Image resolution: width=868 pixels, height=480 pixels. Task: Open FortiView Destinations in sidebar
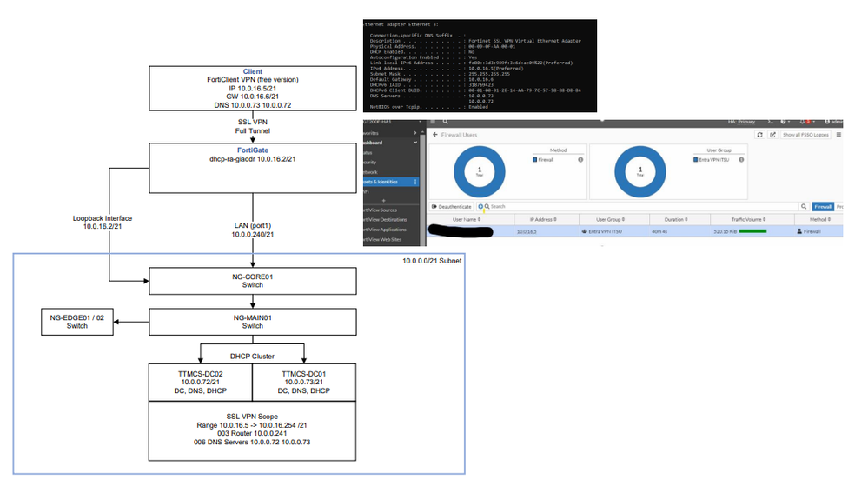(x=390, y=219)
